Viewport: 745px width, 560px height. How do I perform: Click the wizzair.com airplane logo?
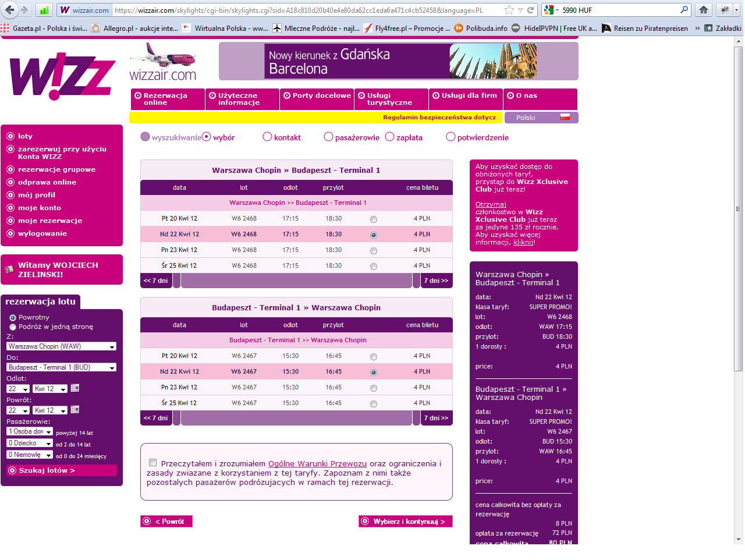pyautogui.click(x=163, y=62)
